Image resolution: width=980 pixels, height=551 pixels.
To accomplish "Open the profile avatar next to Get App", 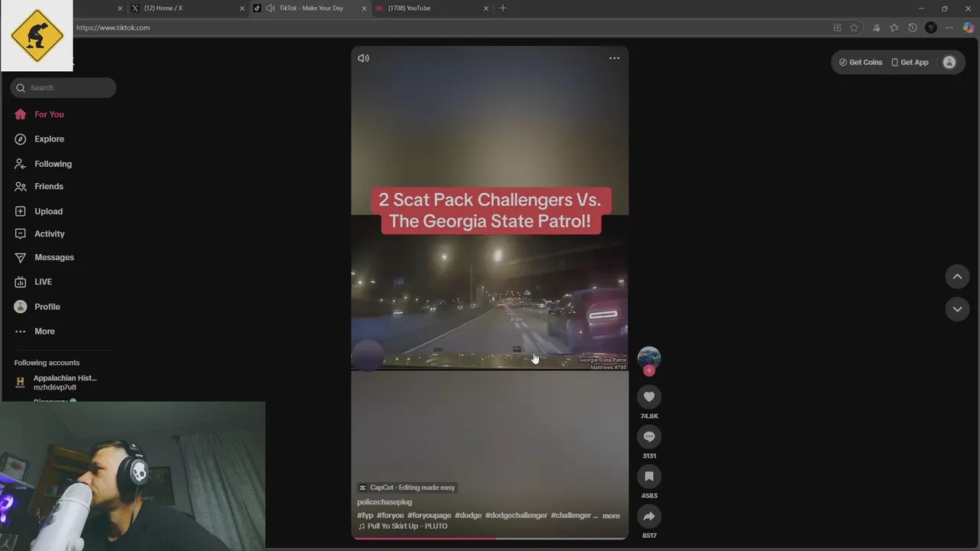I will pos(949,63).
